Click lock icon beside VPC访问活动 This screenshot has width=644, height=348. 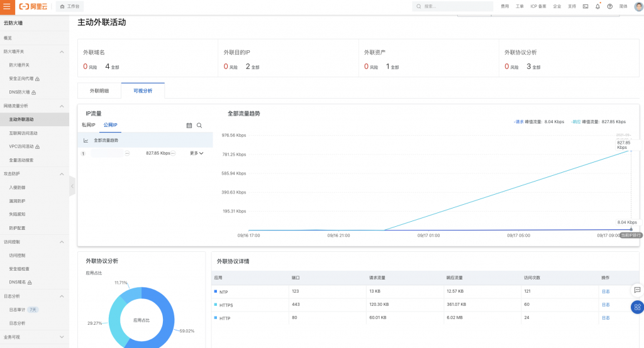click(37, 146)
